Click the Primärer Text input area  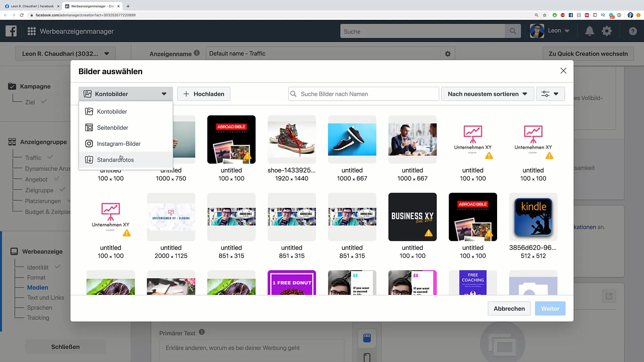252,350
